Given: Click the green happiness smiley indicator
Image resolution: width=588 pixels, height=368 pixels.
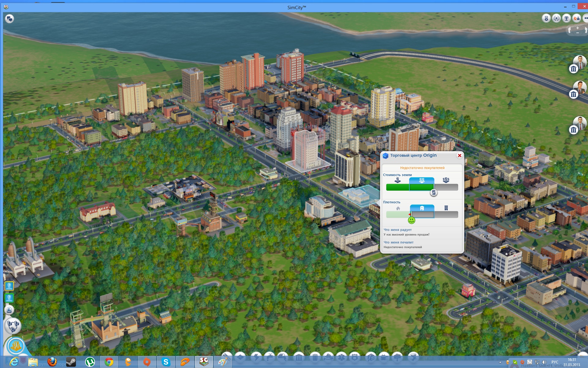Looking at the screenshot, I should coord(412,220).
